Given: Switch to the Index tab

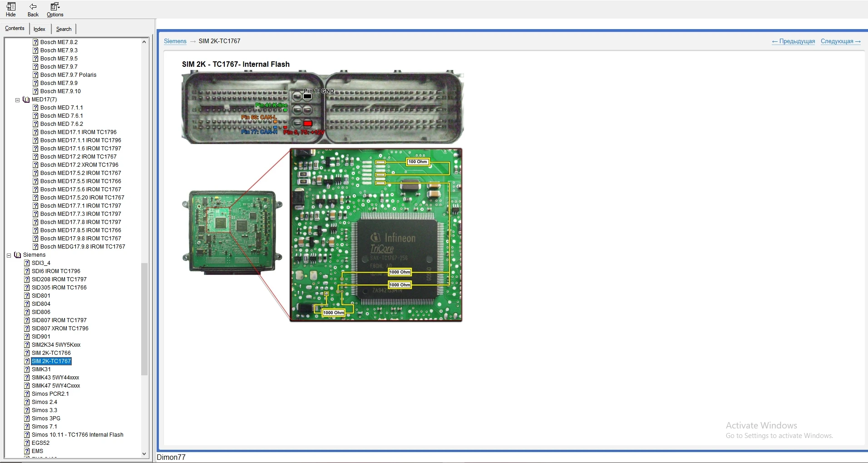Looking at the screenshot, I should [x=39, y=29].
